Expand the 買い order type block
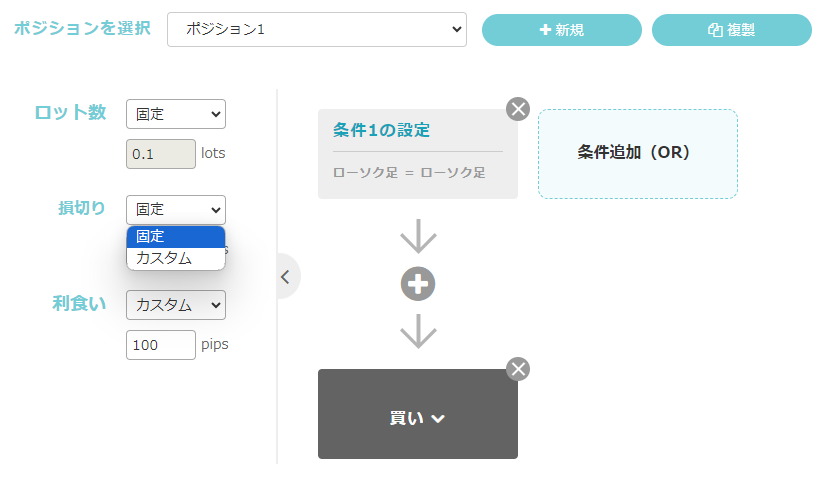This screenshot has height=478, width=822. click(418, 418)
